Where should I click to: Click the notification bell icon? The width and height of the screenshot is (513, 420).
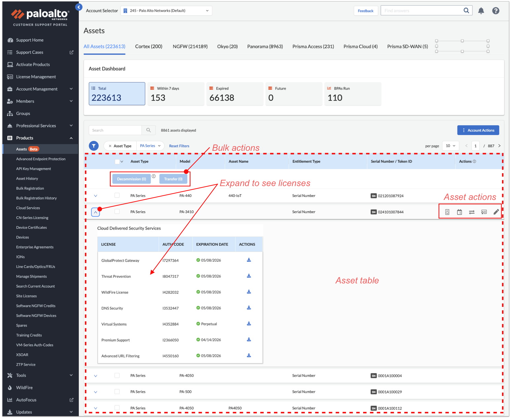[481, 11]
